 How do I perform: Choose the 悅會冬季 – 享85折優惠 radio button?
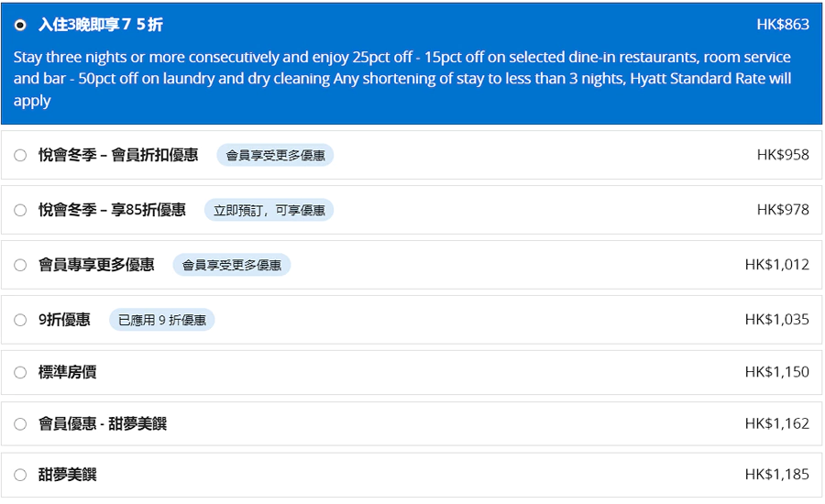pos(20,211)
